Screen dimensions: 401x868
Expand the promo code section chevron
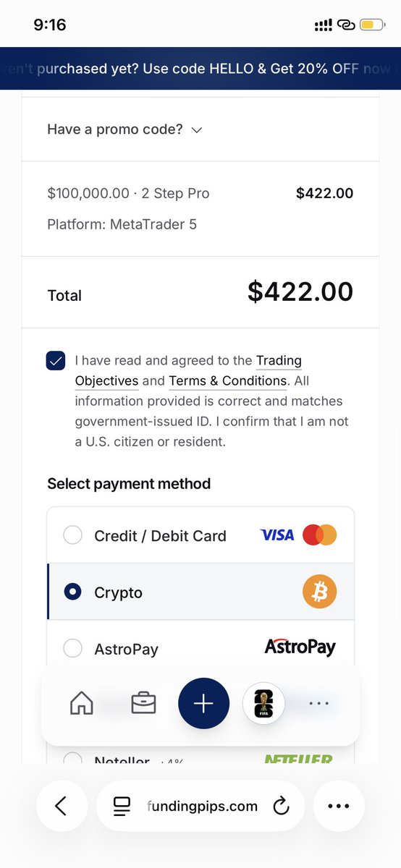pyautogui.click(x=197, y=130)
